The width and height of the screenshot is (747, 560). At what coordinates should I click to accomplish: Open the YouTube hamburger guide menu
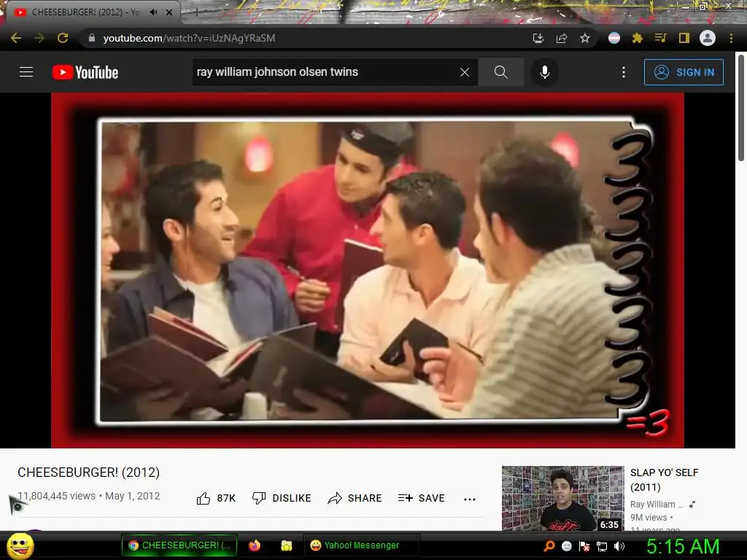click(x=26, y=72)
